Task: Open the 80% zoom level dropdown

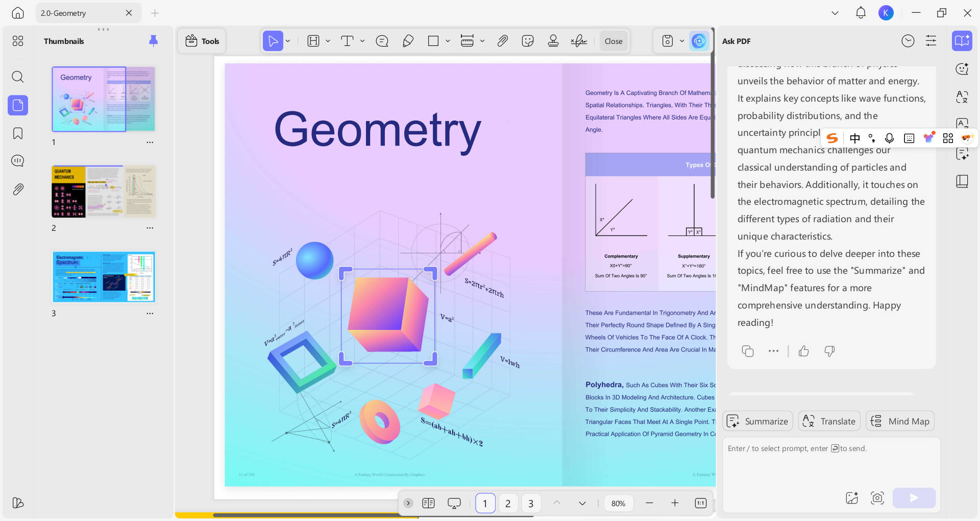Action: 618,503
